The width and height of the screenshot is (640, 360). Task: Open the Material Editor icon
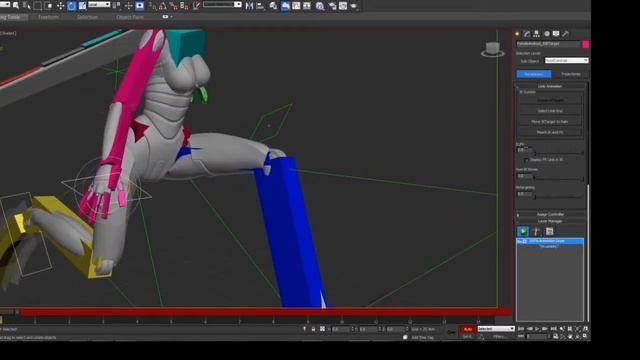320,6
